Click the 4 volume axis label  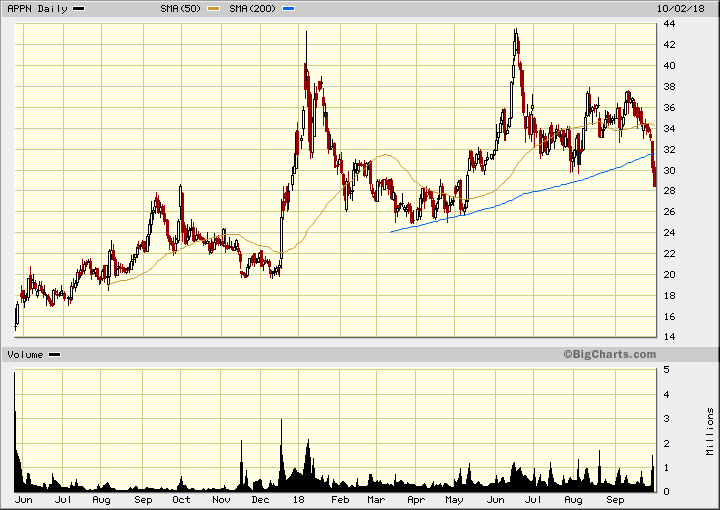(x=667, y=395)
